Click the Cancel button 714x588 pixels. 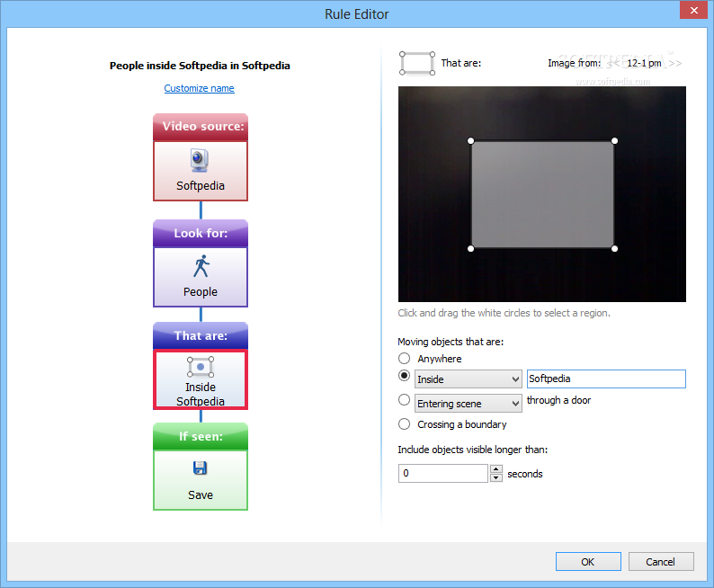pyautogui.click(x=661, y=562)
